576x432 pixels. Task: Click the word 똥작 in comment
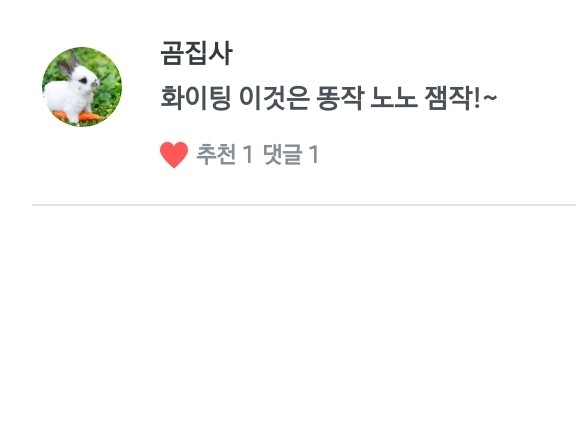click(x=339, y=98)
